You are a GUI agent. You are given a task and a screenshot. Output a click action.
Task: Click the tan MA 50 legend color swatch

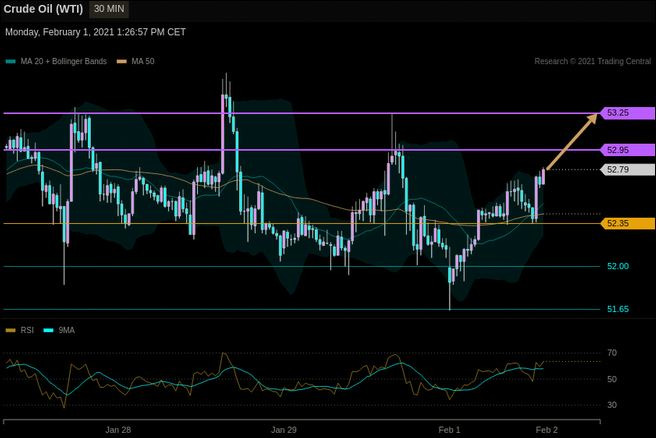click(121, 61)
